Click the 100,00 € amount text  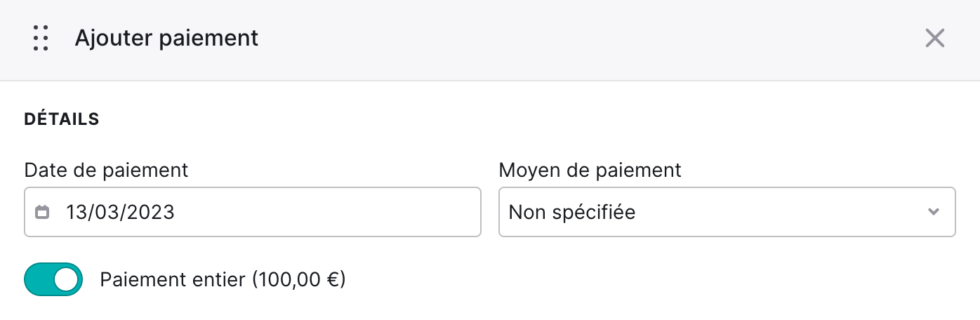pyautogui.click(x=298, y=280)
